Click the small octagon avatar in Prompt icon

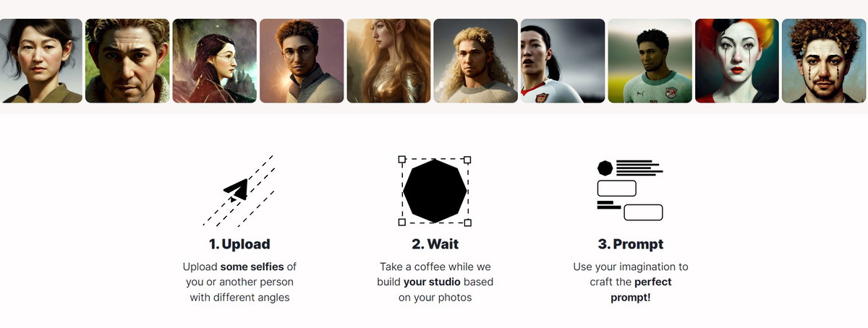[x=605, y=168]
